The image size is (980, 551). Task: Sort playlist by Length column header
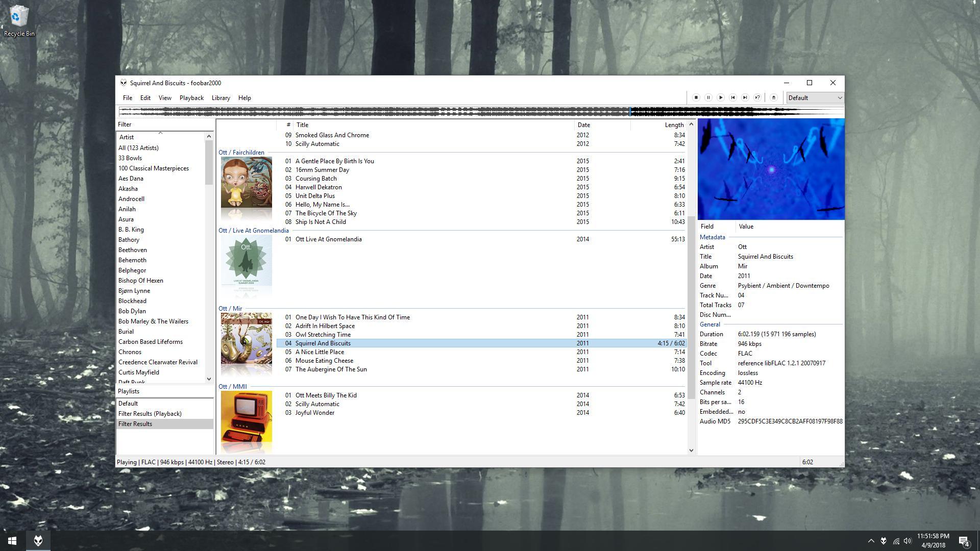tap(673, 125)
